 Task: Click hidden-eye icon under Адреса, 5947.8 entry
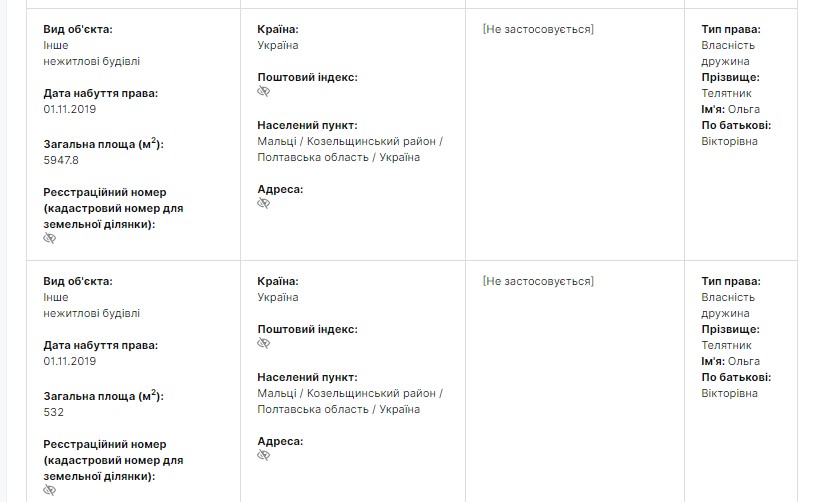pyautogui.click(x=264, y=203)
